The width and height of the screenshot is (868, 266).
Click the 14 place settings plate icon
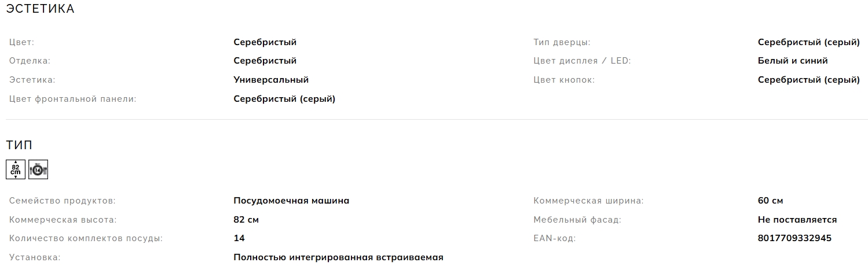coord(38,169)
